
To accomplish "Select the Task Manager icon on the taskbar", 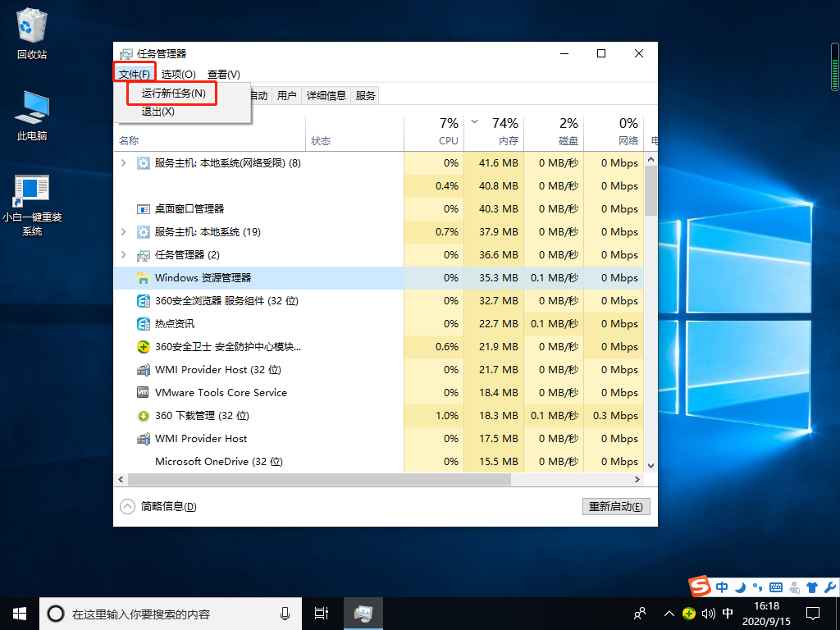I will (363, 613).
